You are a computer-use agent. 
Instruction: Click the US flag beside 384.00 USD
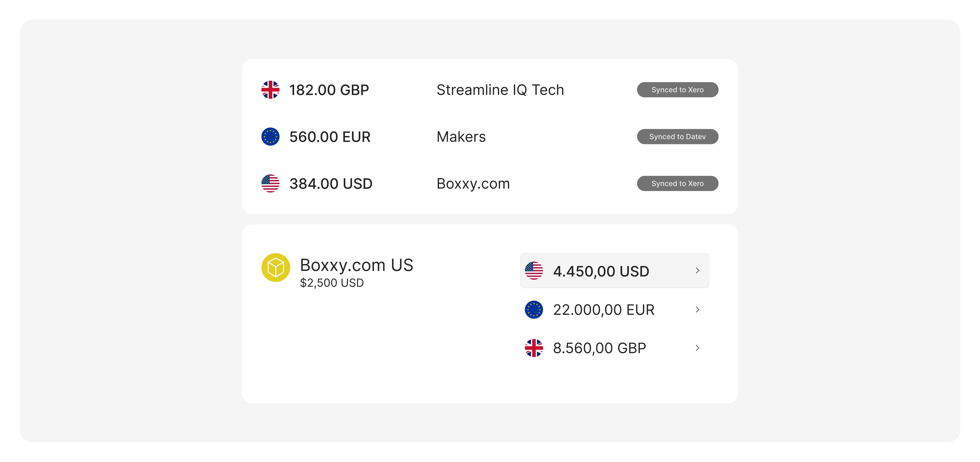(270, 184)
